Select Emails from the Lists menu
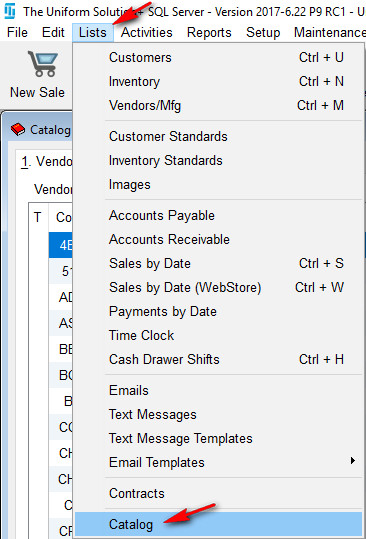Viewport: 366px width, 539px height. (x=218, y=390)
